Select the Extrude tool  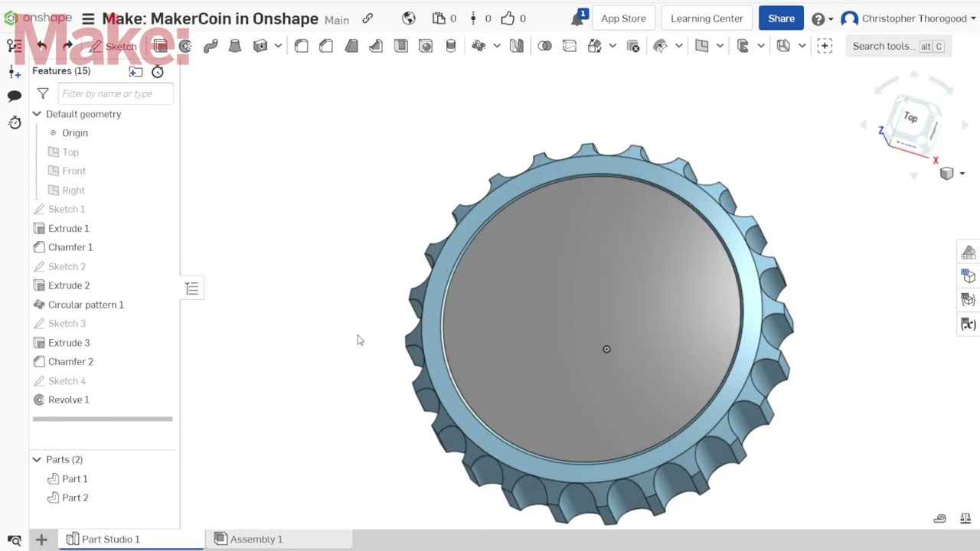pyautogui.click(x=161, y=46)
